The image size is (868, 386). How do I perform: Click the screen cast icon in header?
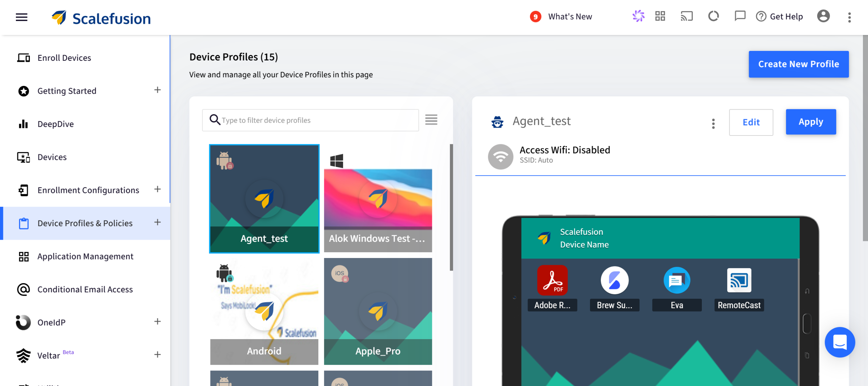[x=687, y=16]
